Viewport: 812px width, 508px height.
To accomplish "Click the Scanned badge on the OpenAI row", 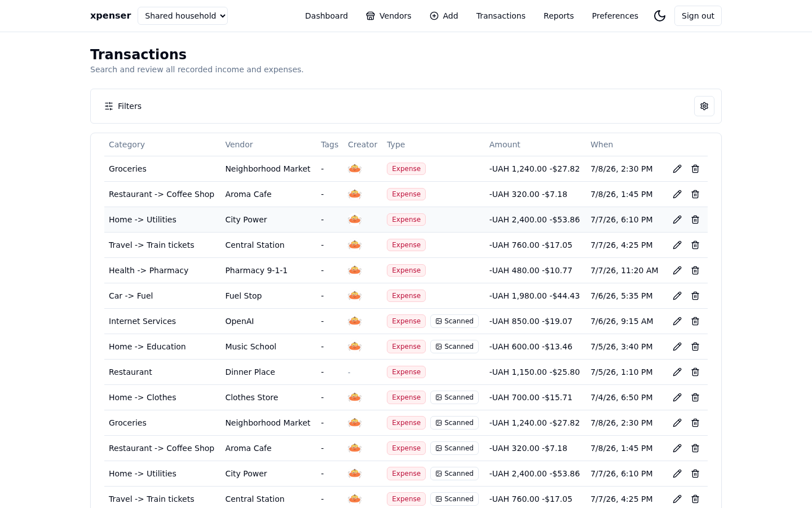I will click(454, 321).
